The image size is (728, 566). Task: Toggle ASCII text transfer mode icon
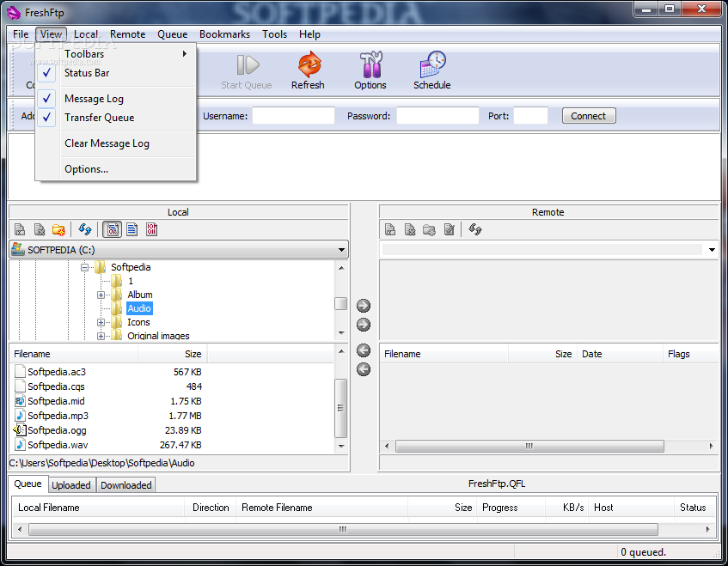[x=132, y=229]
